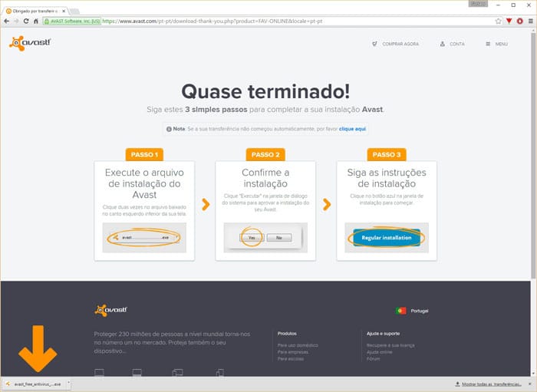Screen dimensions: 537x392
Task: Open the browser home page icon
Action: 35,21
